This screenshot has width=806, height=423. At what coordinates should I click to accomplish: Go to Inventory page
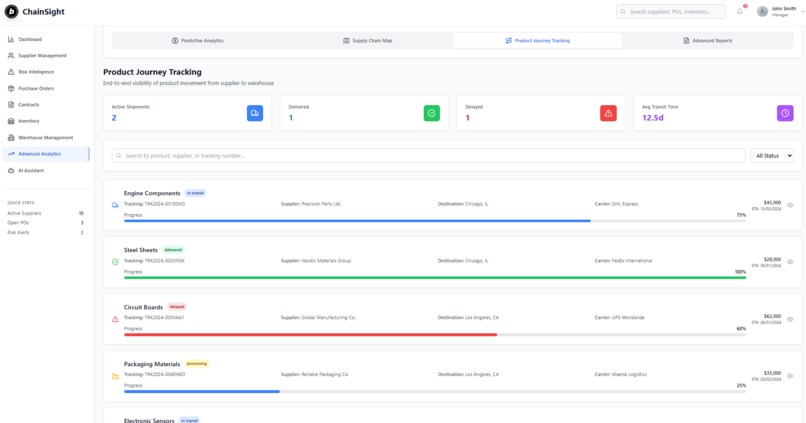[45, 121]
